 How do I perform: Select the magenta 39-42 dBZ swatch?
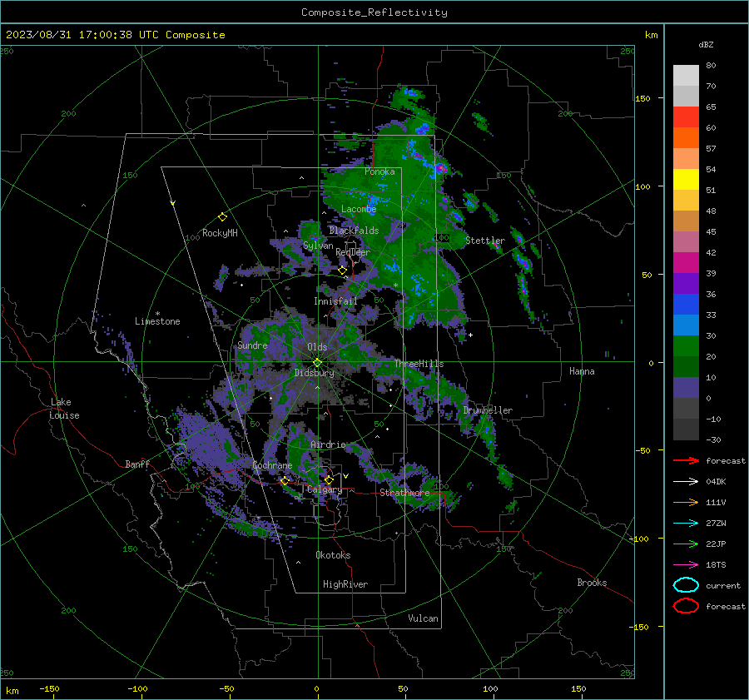coord(686,263)
